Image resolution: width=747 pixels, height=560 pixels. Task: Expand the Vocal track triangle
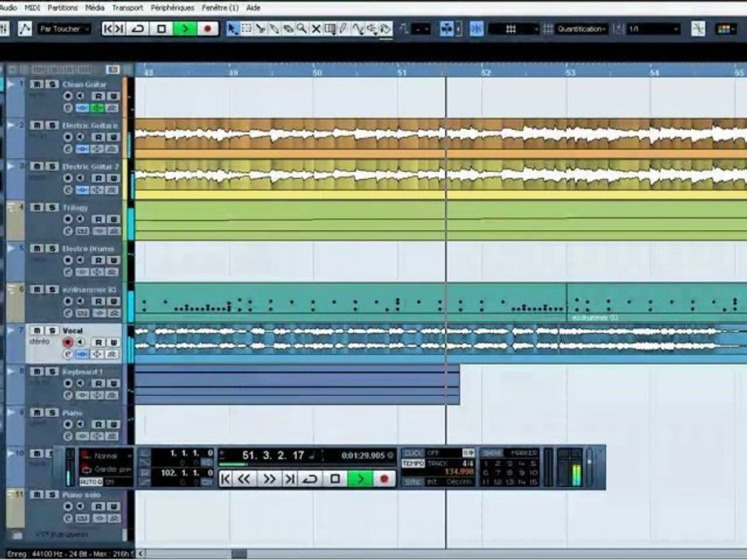click(10, 331)
